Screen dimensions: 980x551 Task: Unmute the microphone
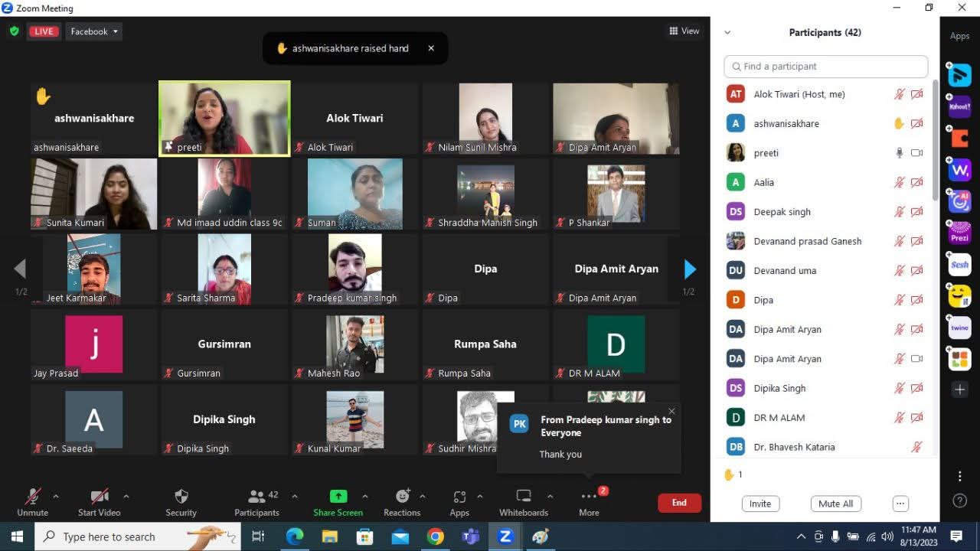click(32, 497)
